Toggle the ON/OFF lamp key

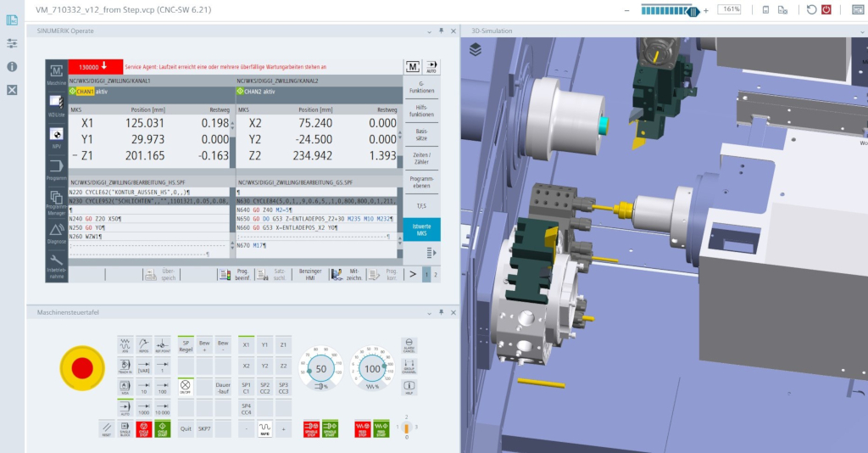186,387
